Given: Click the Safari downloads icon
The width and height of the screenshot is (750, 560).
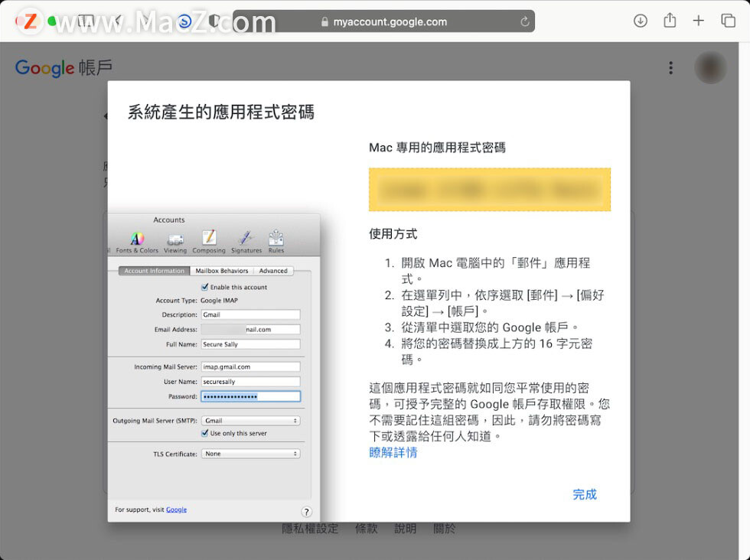Looking at the screenshot, I should 640,21.
